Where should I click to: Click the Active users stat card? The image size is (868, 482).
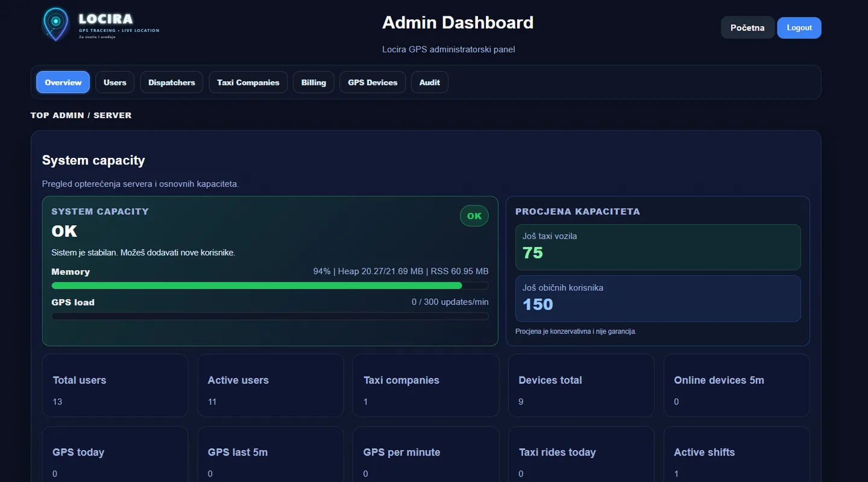[271, 386]
